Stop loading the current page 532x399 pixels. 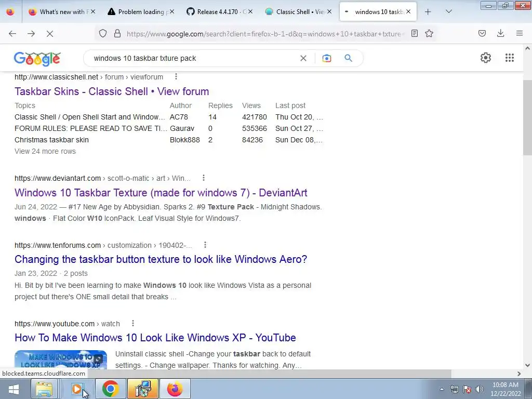(x=50, y=34)
